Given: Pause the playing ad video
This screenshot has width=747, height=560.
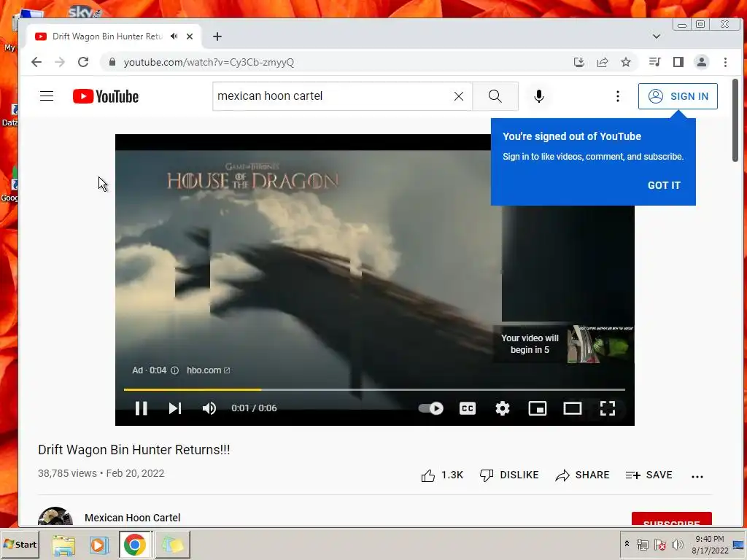Looking at the screenshot, I should (x=141, y=408).
